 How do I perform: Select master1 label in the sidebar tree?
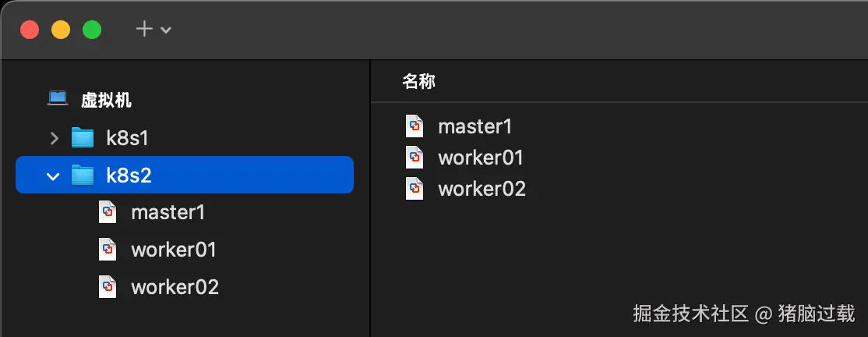point(168,212)
